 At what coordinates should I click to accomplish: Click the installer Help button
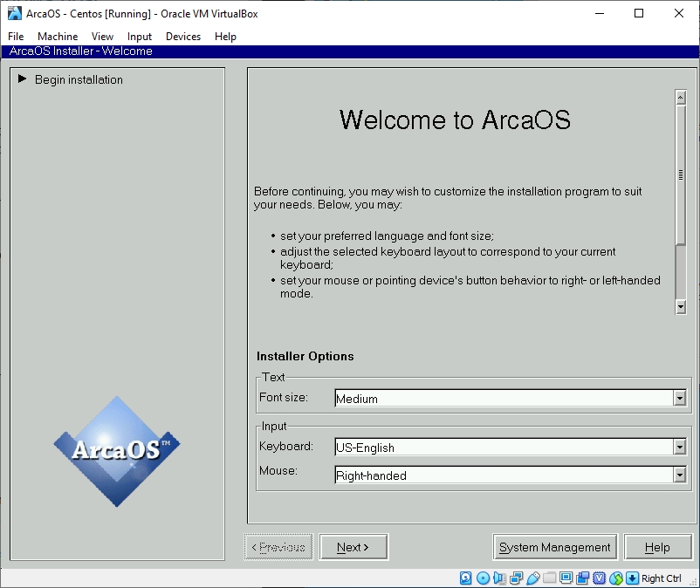point(657,547)
